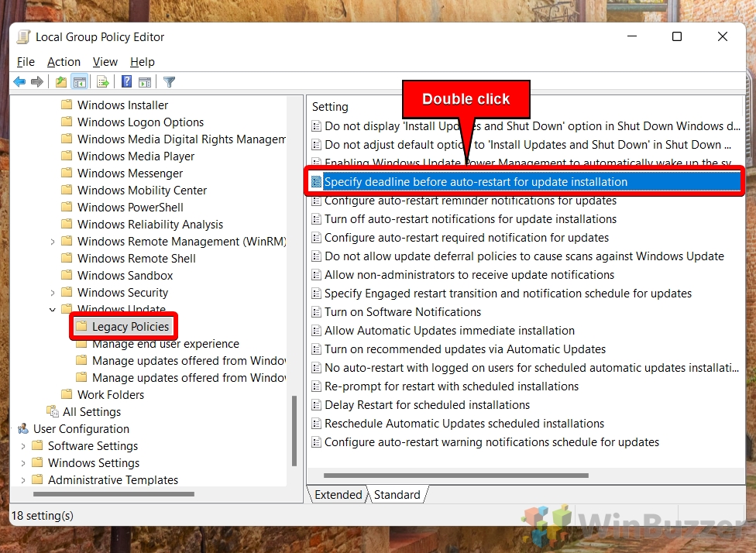This screenshot has height=553, width=756.
Task: Click the Back arrow toolbar icon
Action: coord(20,82)
